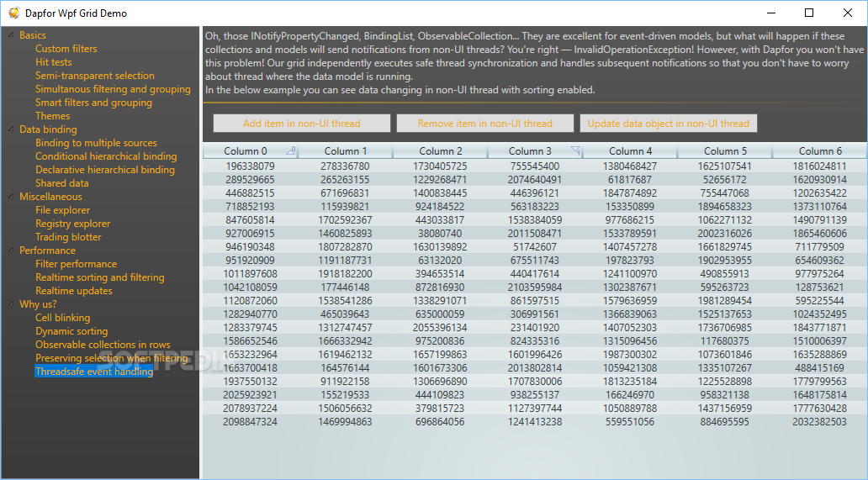This screenshot has width=868, height=480.
Task: Select cell 1813235184 in Column 4
Action: [x=630, y=381]
